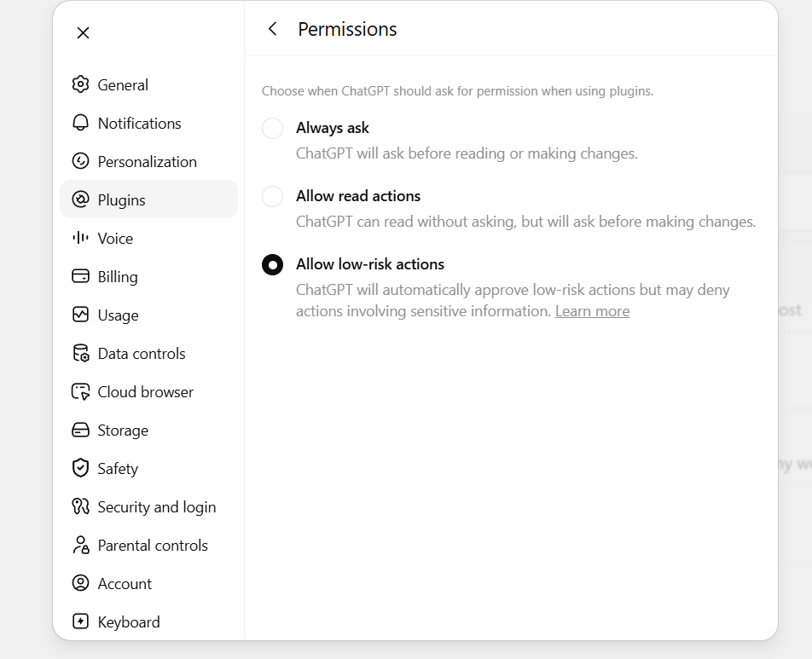Screen dimensions: 812x659
Task: Click the Voice waveform icon
Action: pyautogui.click(x=80, y=238)
